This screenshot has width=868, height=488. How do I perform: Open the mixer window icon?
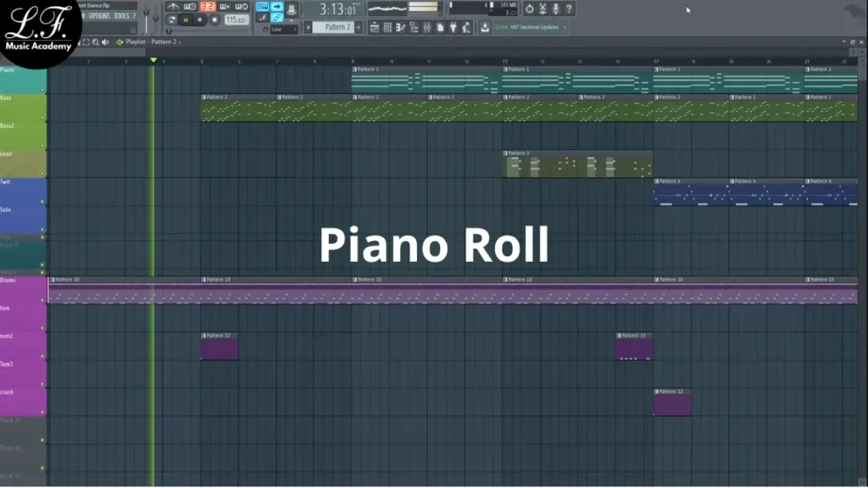pyautogui.click(x=428, y=28)
